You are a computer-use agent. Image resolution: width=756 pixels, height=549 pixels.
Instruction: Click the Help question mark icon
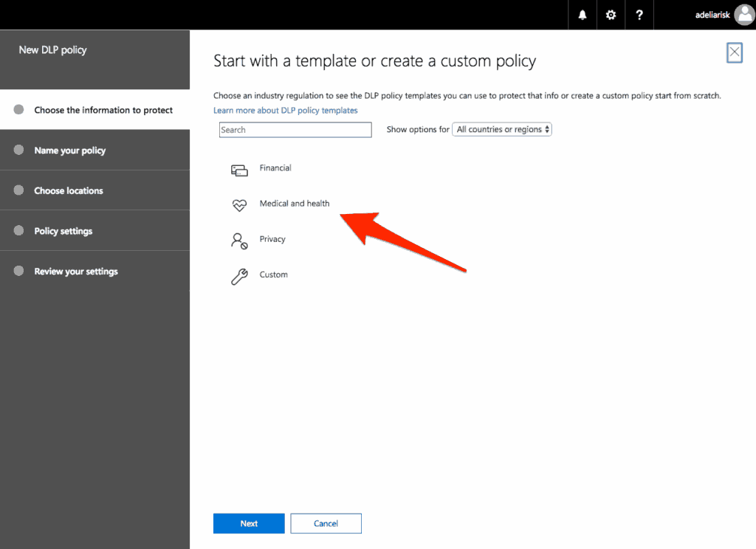[x=639, y=15]
